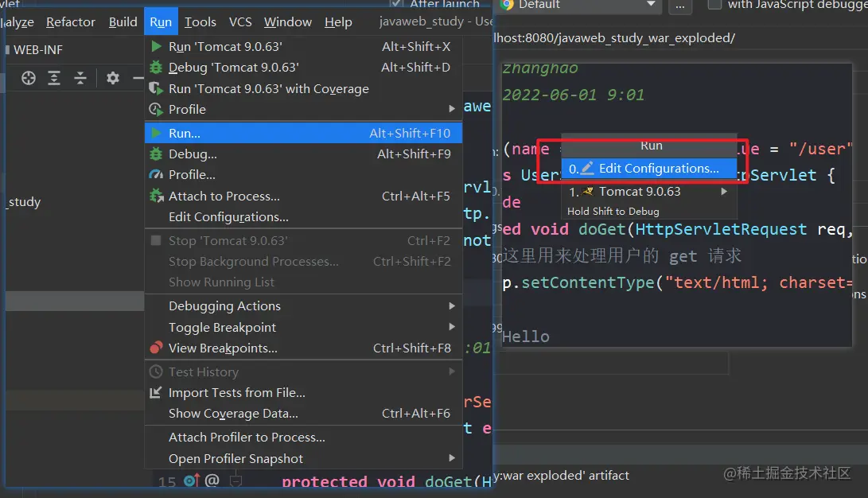Open the VCS menu
The width and height of the screenshot is (868, 498).
pos(240,22)
